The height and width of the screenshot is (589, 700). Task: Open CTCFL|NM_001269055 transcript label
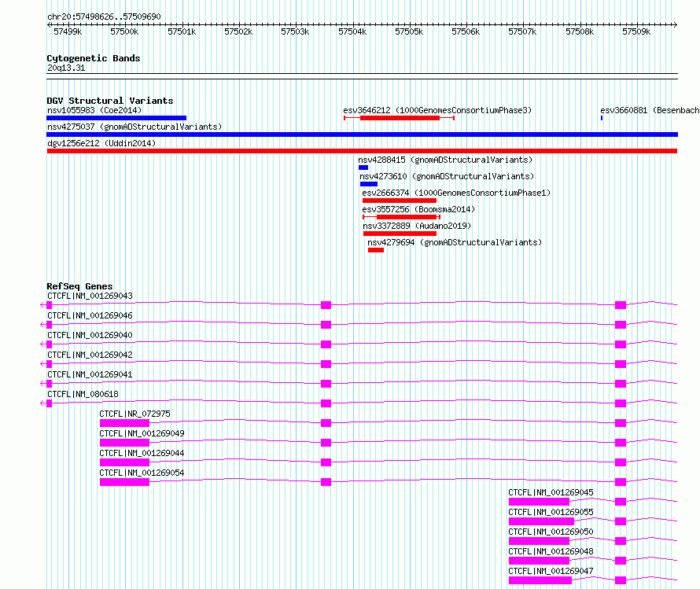(551, 512)
